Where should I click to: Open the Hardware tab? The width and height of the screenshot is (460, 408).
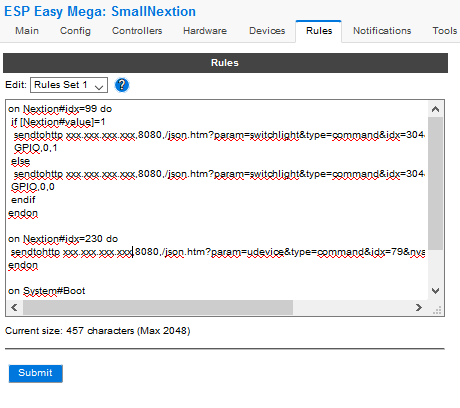[x=205, y=31]
